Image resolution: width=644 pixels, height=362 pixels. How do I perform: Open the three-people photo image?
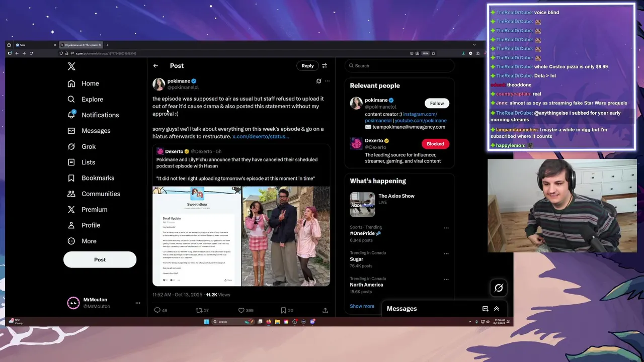(286, 236)
